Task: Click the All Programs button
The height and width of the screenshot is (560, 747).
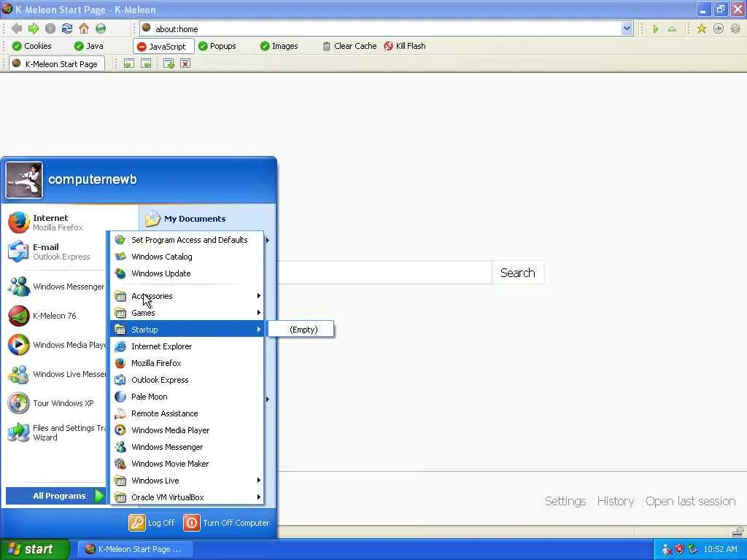Action: tap(55, 496)
